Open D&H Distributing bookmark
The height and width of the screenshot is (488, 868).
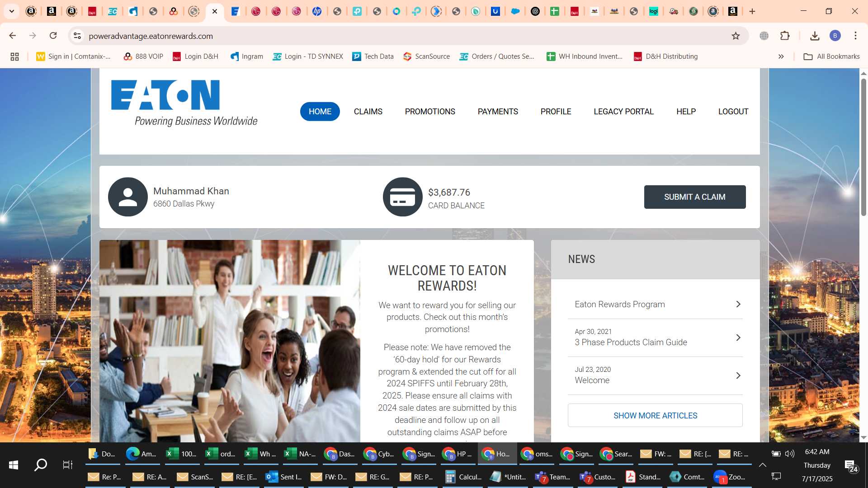pyautogui.click(x=665, y=56)
